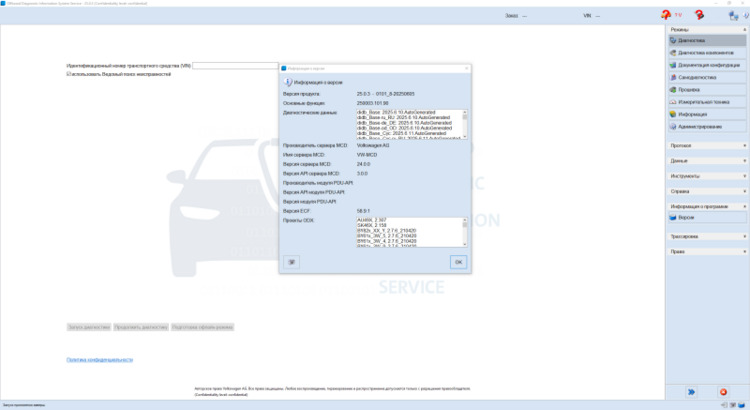Expand the Справка section
Image resolution: width=750 pixels, height=410 pixels.
[x=706, y=191]
